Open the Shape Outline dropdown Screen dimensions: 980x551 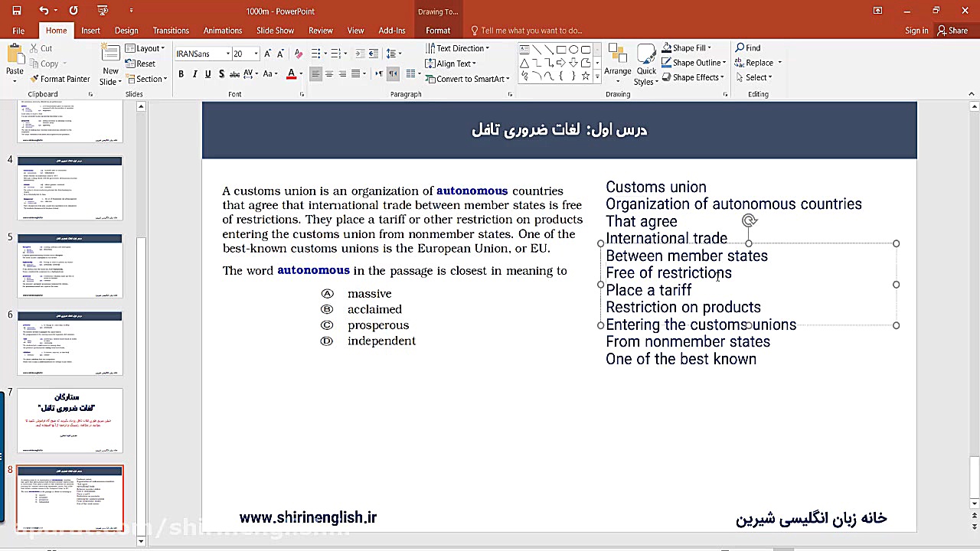click(x=693, y=63)
